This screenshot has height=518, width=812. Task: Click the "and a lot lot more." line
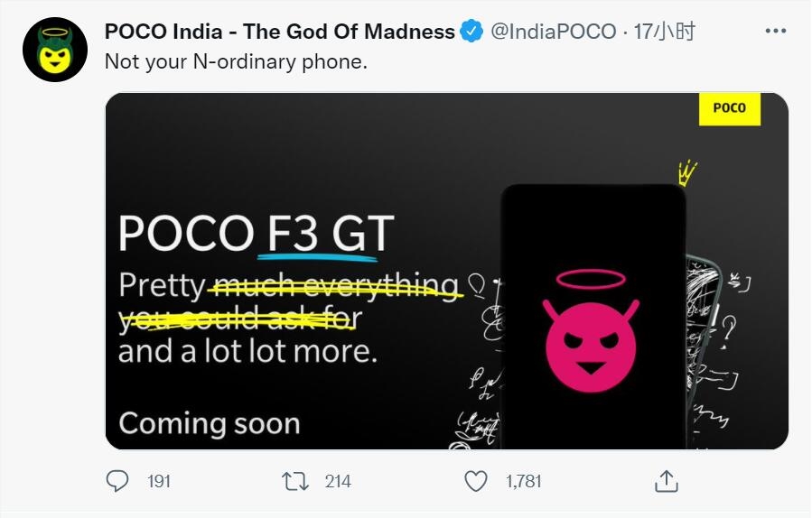(x=247, y=350)
